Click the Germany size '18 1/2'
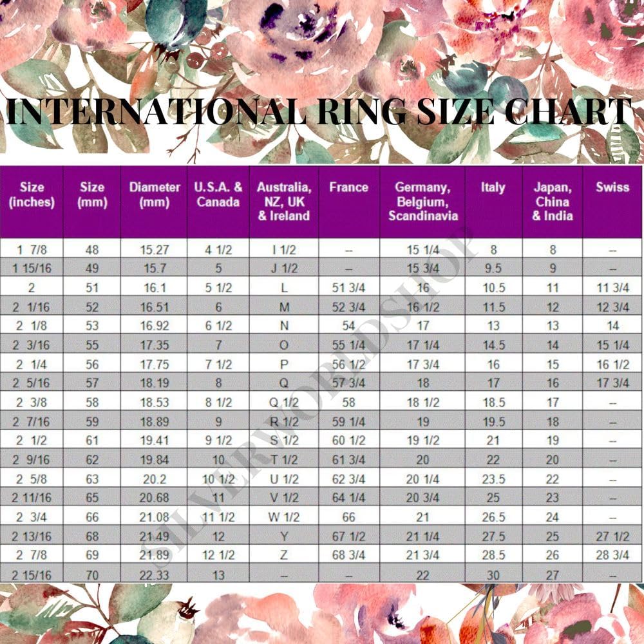This screenshot has width=644, height=644. coord(423,402)
